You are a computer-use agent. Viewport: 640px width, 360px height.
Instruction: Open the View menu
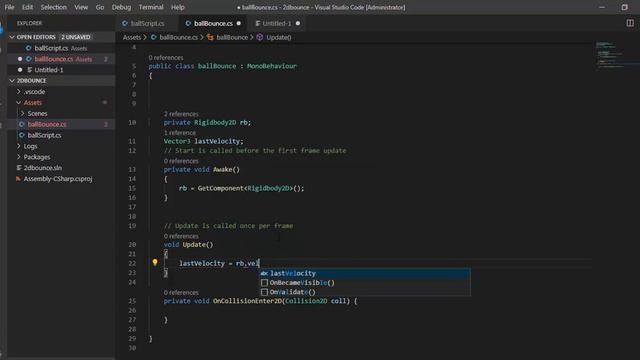coord(81,7)
